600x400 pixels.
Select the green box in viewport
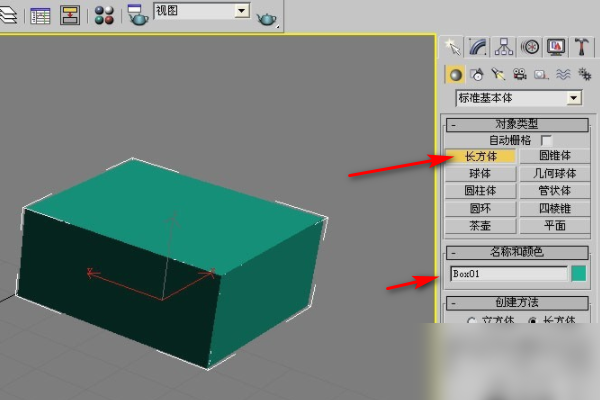pos(171,263)
